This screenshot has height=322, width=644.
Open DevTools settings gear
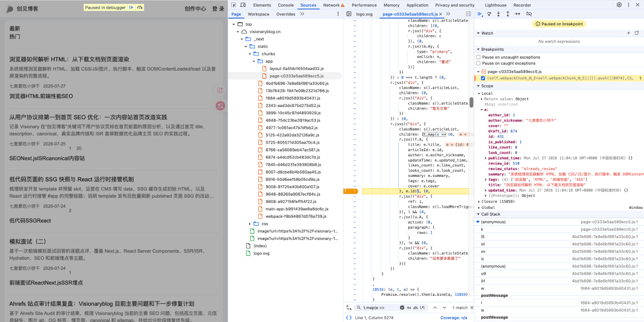(619, 5)
